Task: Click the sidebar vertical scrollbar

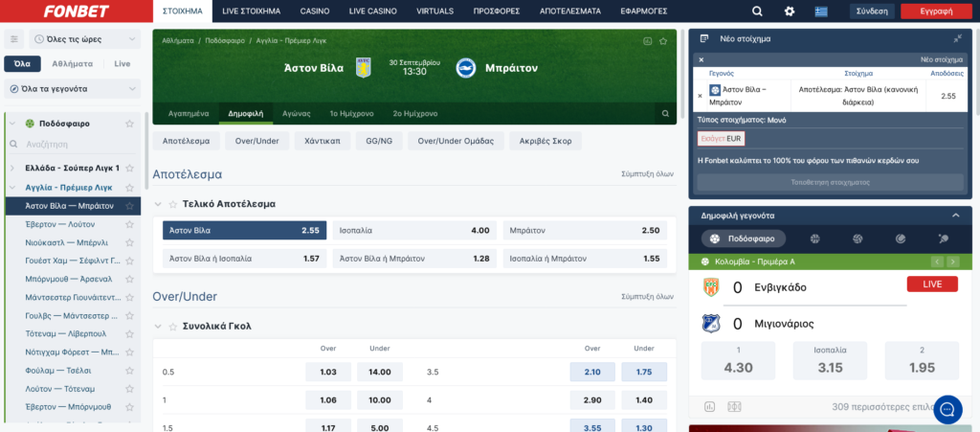Action: (146, 150)
